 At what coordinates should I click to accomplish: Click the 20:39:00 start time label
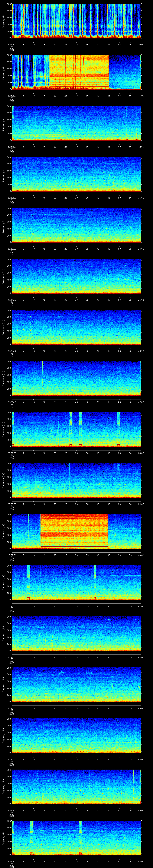(12, 555)
